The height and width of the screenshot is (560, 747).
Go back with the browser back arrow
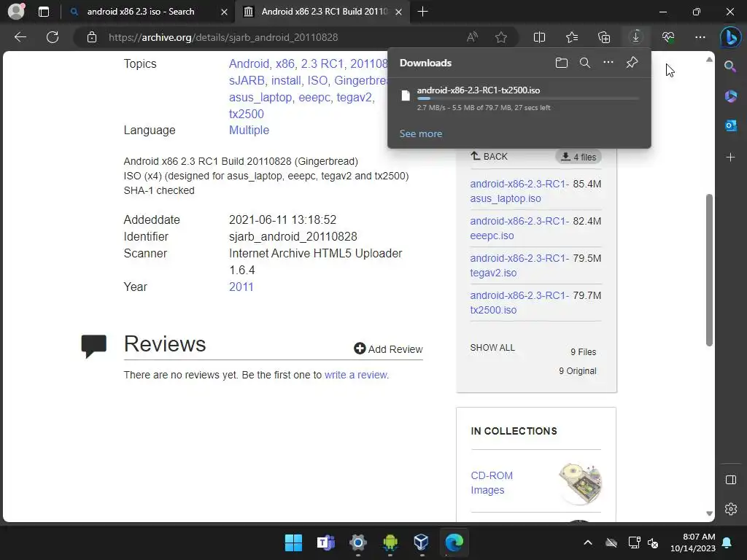pos(20,37)
